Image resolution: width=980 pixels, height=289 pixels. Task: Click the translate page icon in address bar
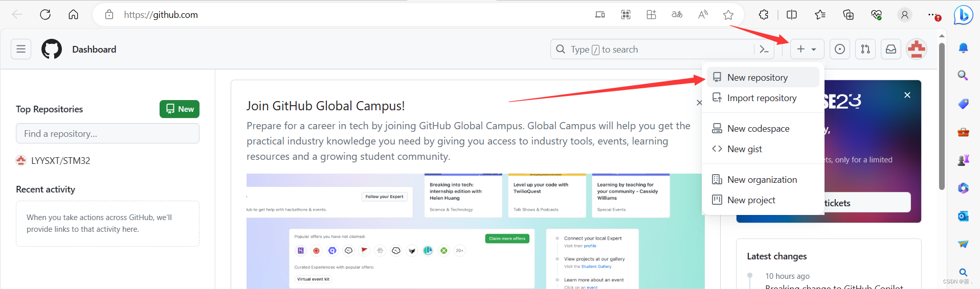click(x=677, y=15)
